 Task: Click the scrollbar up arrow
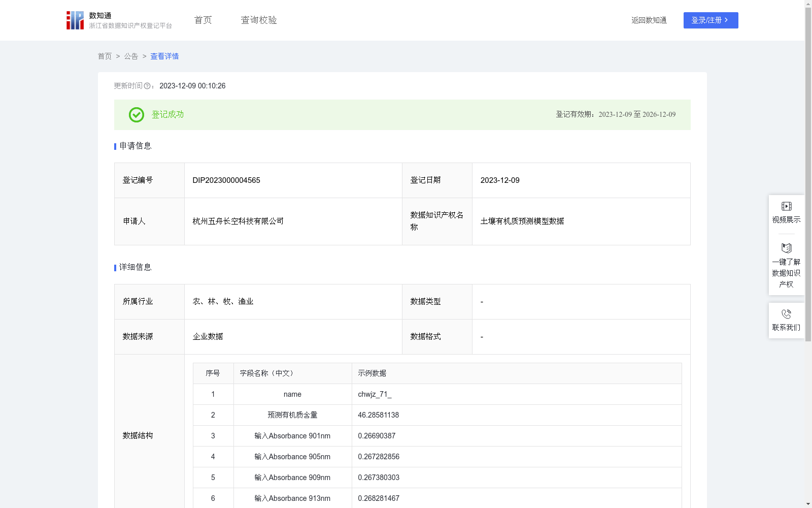coord(808,4)
